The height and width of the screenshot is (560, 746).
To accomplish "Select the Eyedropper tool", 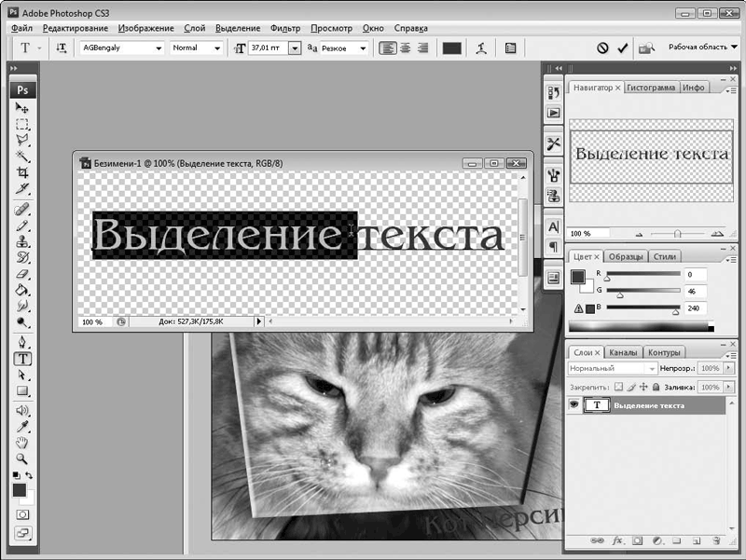I will (x=21, y=427).
